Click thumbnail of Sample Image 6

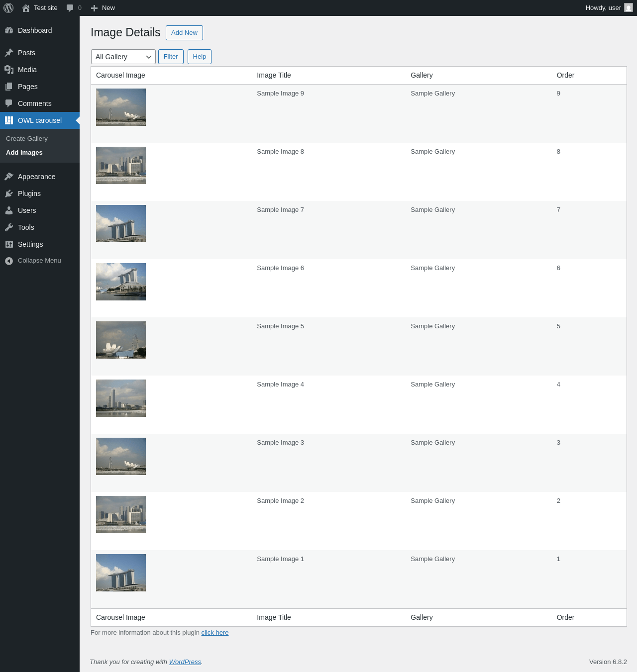(x=121, y=282)
